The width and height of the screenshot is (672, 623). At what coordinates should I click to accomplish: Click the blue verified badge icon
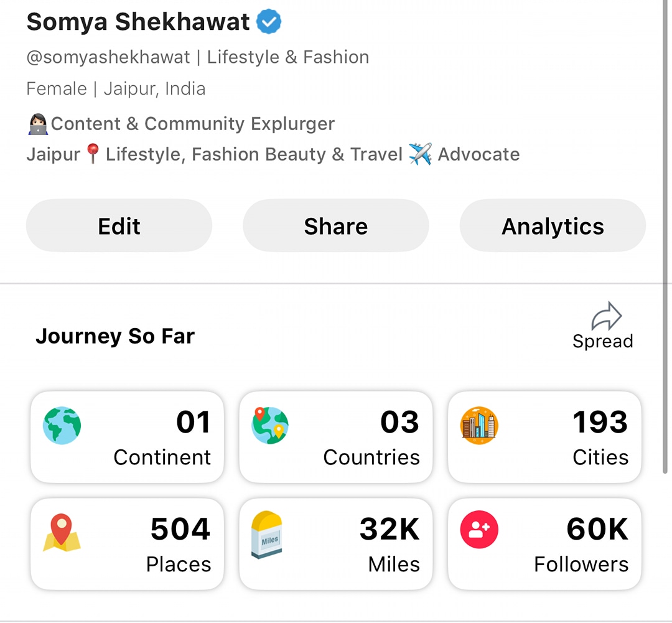coord(269,21)
